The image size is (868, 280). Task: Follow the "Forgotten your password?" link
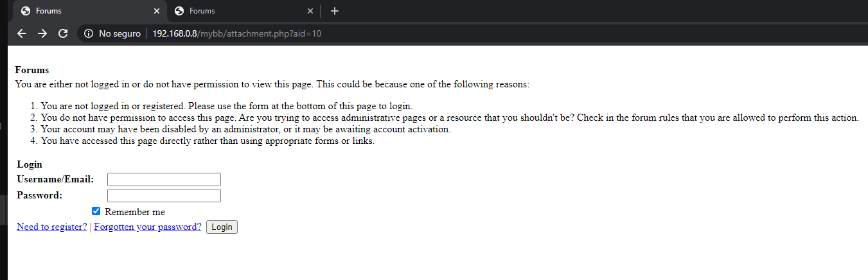coord(148,227)
